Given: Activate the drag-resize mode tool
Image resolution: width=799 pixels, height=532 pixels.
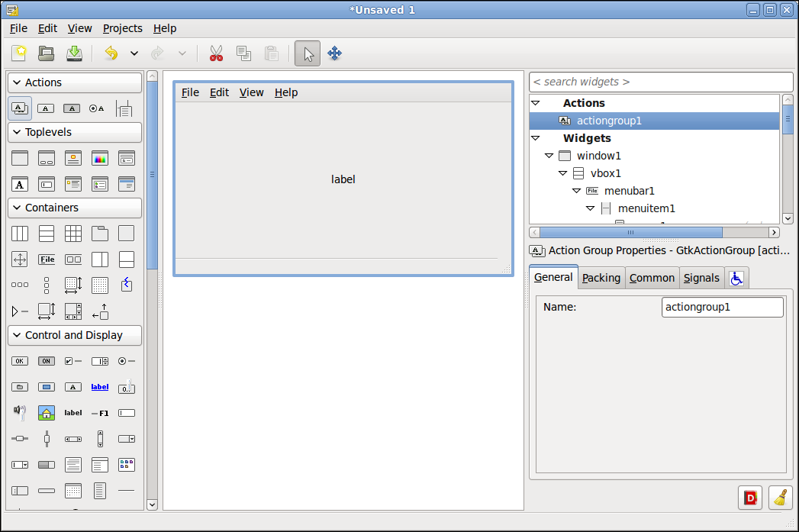Looking at the screenshot, I should [x=335, y=53].
